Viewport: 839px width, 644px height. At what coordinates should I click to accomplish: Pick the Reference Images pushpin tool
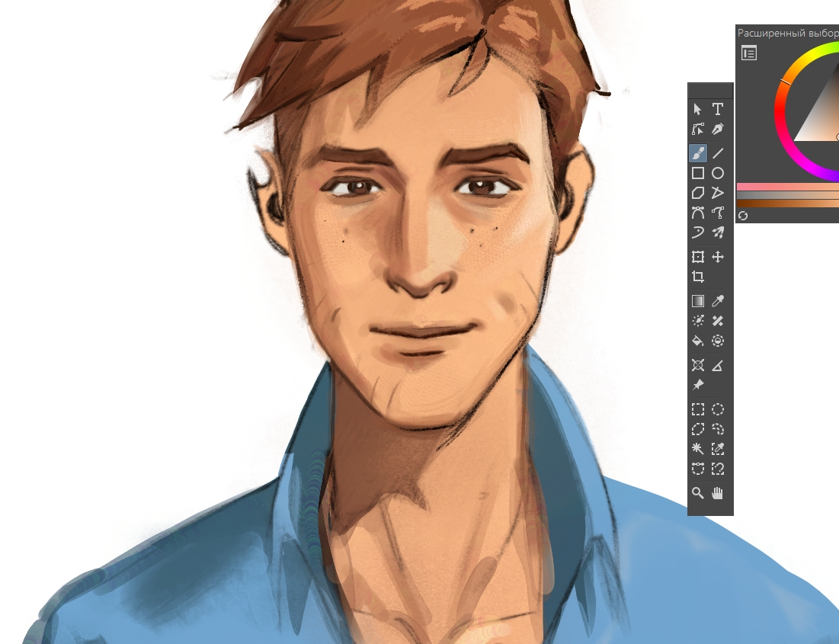[x=698, y=385]
